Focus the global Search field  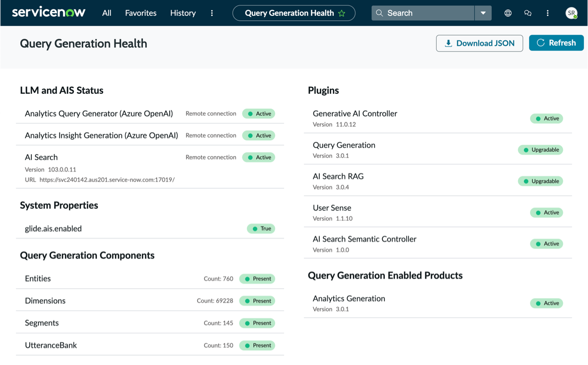point(423,13)
